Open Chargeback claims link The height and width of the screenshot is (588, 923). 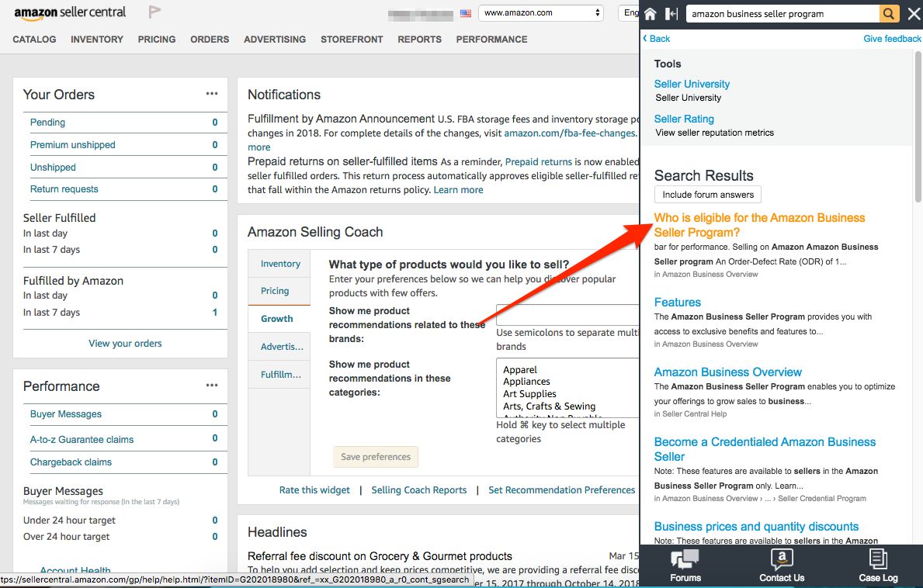(71, 462)
